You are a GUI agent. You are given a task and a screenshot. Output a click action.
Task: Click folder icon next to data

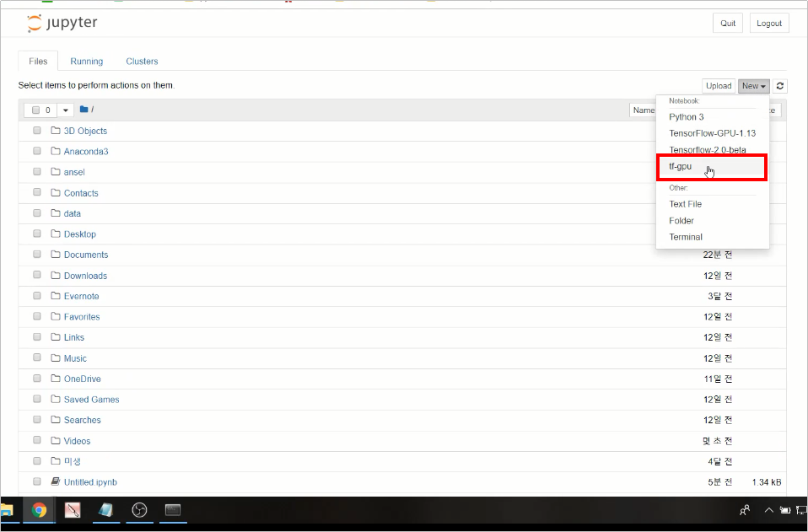click(x=56, y=213)
